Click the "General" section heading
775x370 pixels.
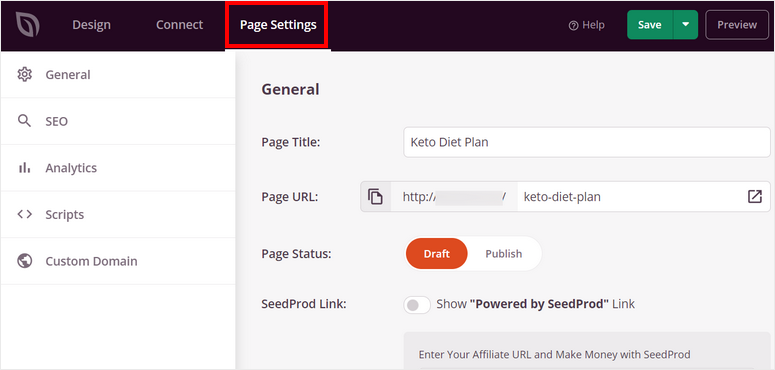click(x=290, y=89)
